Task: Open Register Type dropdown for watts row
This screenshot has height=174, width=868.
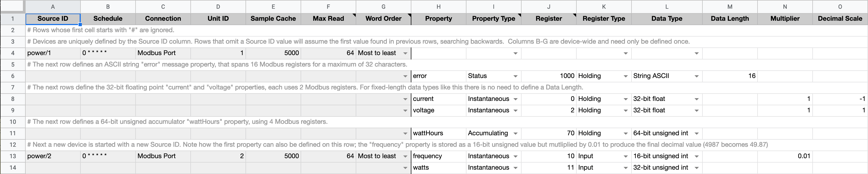Action: (x=625, y=168)
